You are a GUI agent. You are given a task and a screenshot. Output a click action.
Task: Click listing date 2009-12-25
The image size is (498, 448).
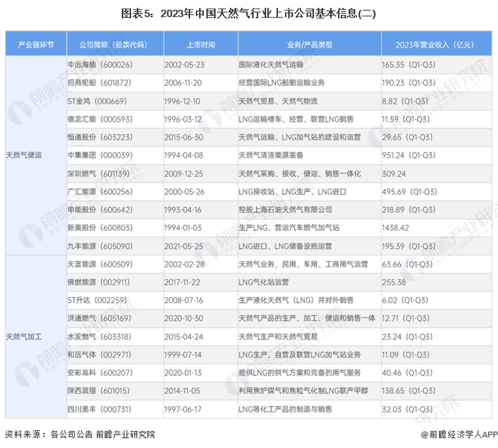tap(184, 174)
